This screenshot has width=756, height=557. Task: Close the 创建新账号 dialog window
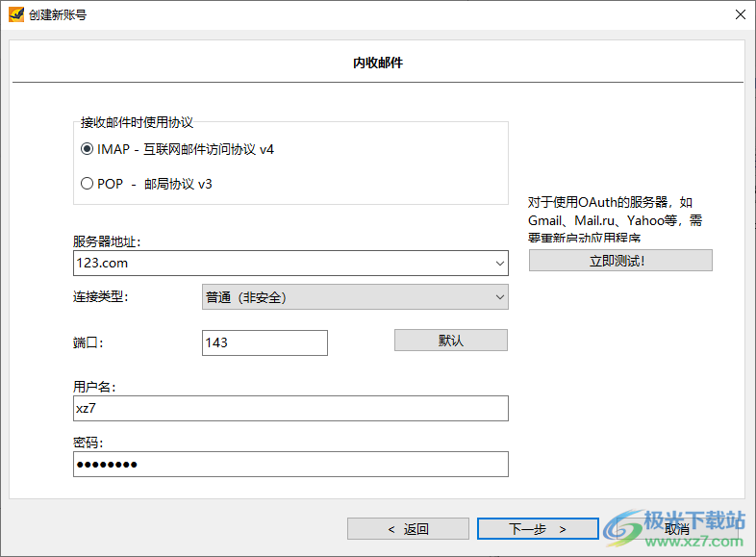coord(740,14)
